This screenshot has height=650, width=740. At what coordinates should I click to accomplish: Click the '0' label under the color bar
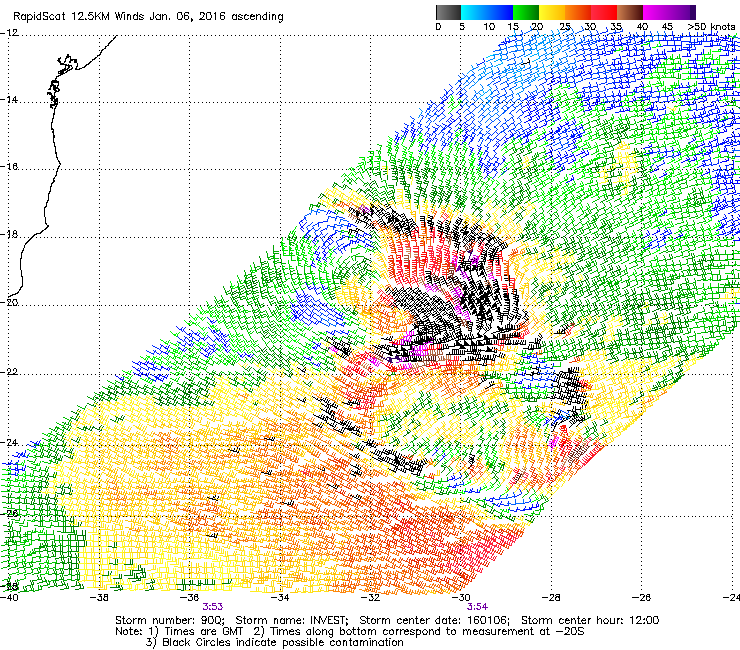pyautogui.click(x=438, y=27)
